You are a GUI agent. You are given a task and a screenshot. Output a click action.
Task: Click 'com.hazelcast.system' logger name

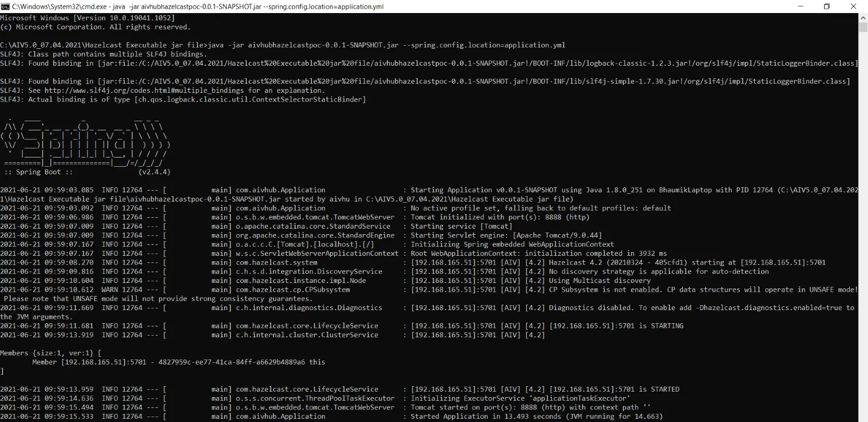click(x=276, y=263)
